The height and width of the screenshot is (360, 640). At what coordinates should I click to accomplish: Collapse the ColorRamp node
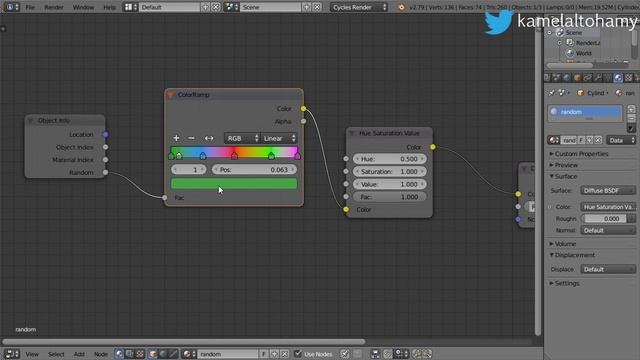(171, 95)
